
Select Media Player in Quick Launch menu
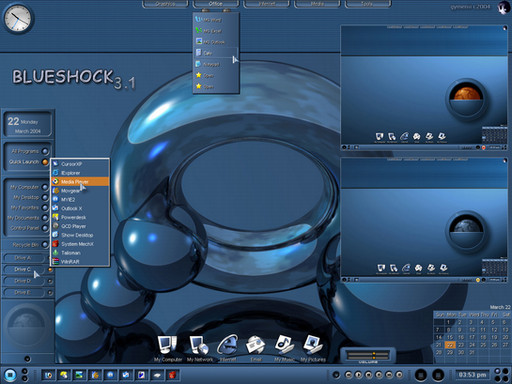click(80, 182)
